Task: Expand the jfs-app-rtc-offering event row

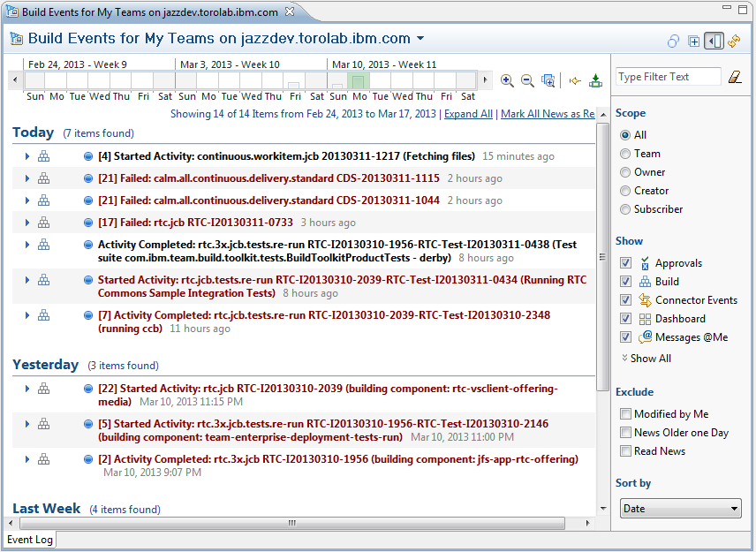Action: coord(27,459)
